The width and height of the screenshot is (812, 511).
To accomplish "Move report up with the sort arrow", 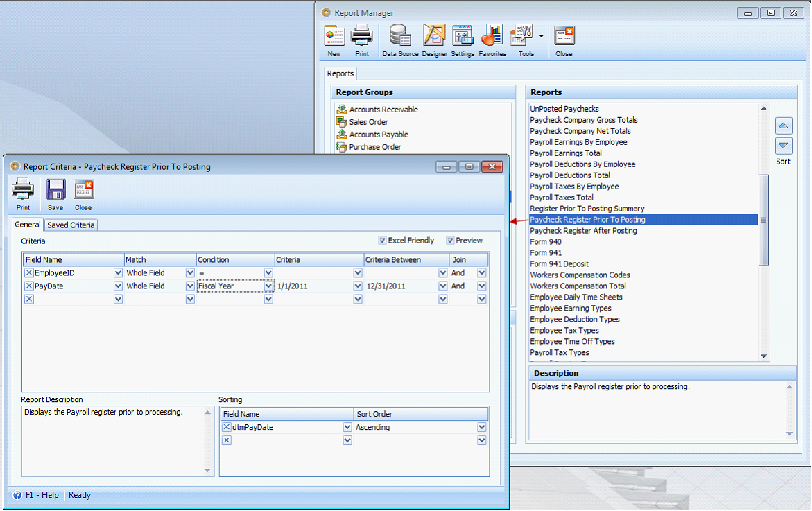I will pos(784,126).
